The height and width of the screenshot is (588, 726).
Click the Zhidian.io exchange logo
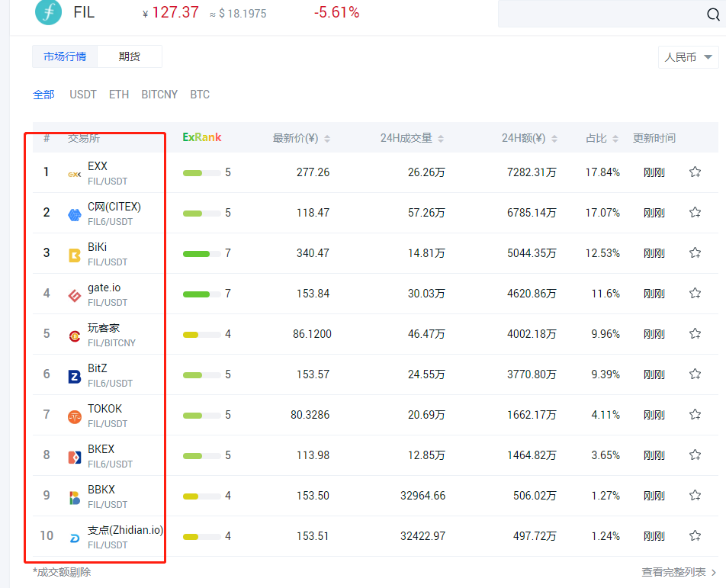coord(75,538)
